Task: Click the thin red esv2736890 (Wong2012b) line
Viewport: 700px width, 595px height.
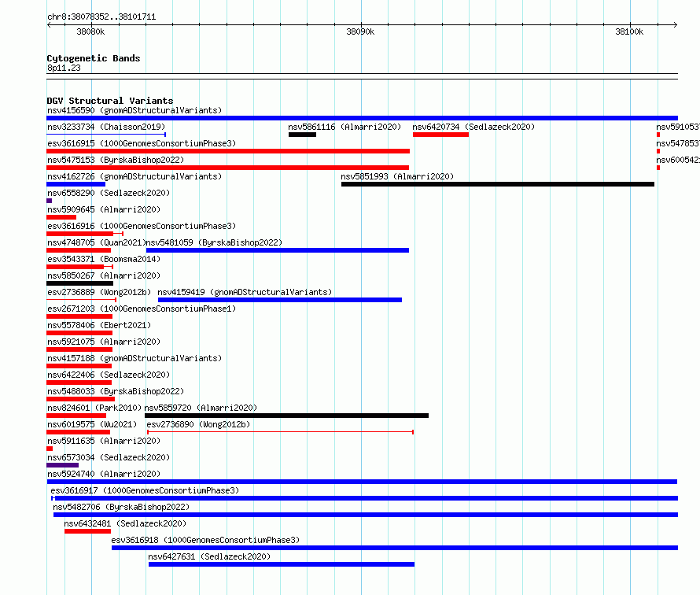Action: (280, 432)
